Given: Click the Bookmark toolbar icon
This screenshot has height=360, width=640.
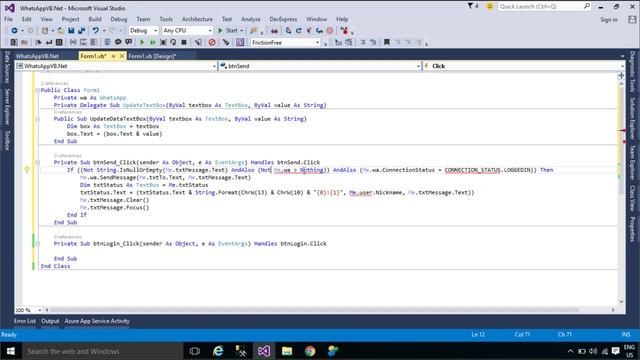Looking at the screenshot, I should [x=387, y=42].
